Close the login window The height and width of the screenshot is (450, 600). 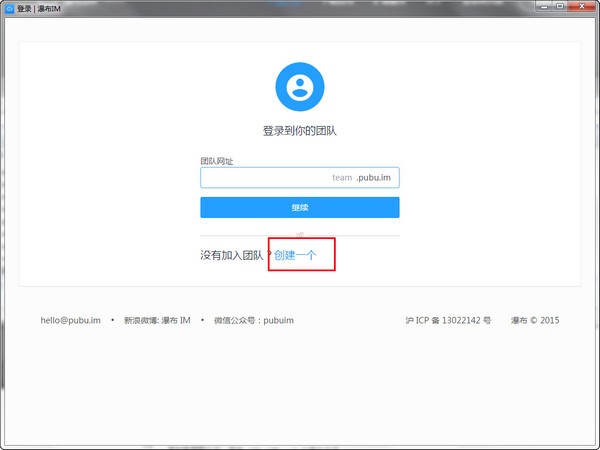click(582, 6)
